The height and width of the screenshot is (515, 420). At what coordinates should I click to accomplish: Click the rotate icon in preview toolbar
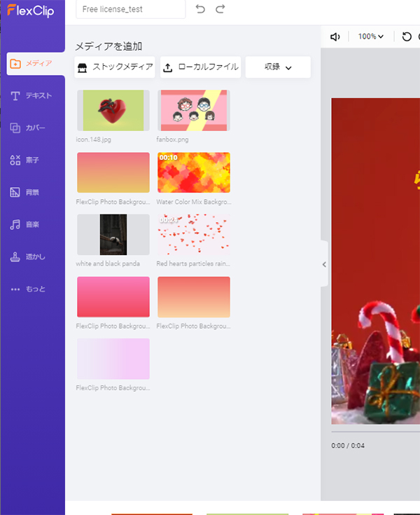pos(407,36)
